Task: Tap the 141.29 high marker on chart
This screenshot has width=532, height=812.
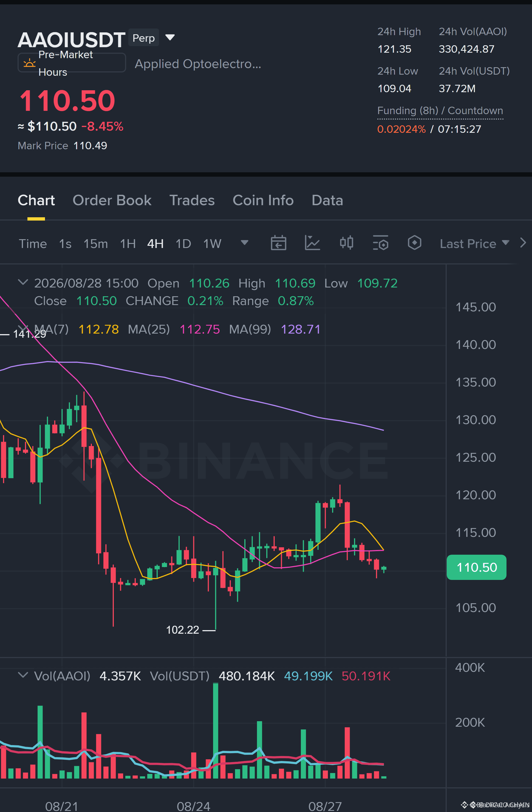Action: point(29,334)
